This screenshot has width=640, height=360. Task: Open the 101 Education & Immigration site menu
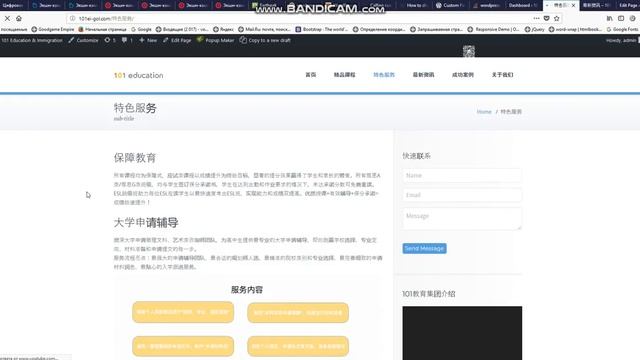[32, 40]
